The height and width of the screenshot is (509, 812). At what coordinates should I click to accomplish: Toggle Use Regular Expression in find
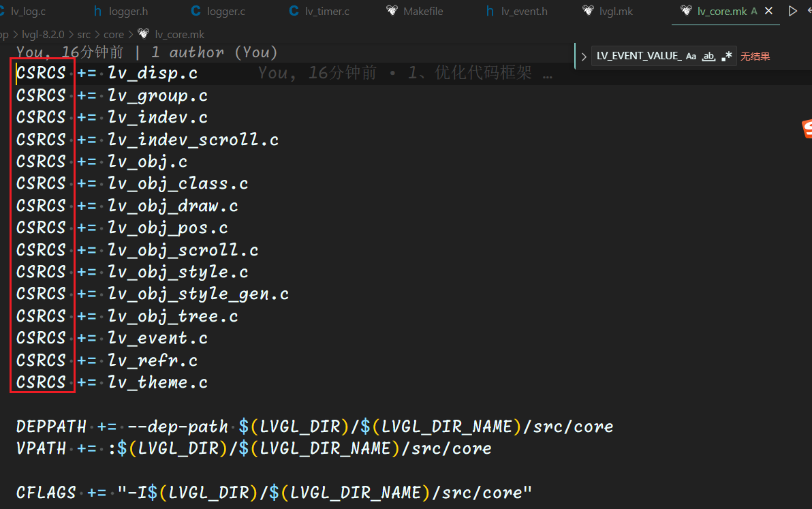coord(727,56)
